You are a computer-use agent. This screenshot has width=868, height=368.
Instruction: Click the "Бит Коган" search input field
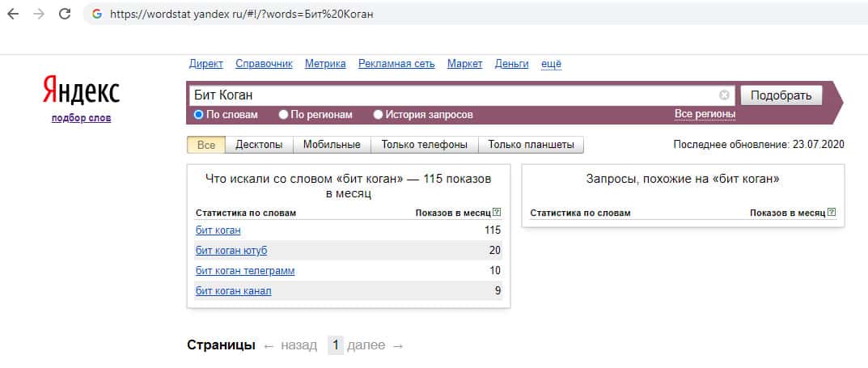[x=453, y=95]
